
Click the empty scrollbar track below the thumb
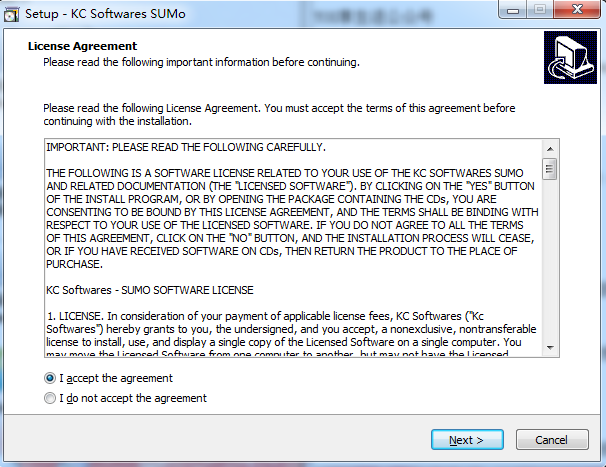coord(550,262)
